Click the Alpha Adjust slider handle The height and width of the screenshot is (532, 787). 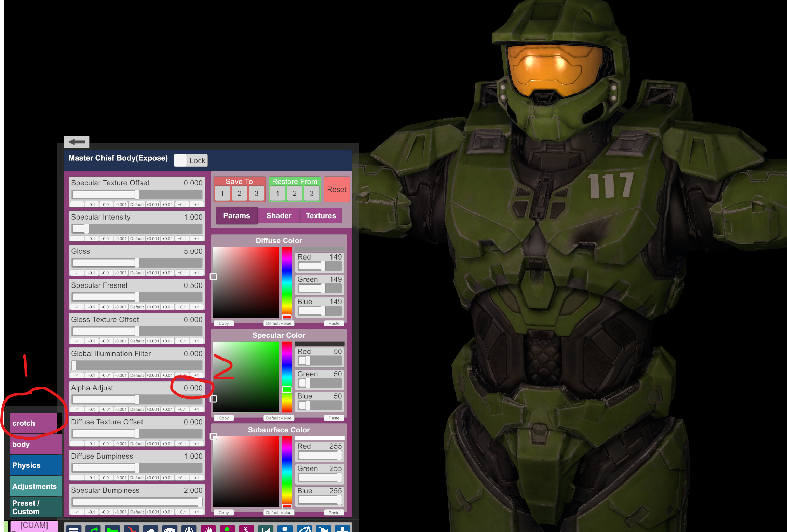[x=137, y=400]
